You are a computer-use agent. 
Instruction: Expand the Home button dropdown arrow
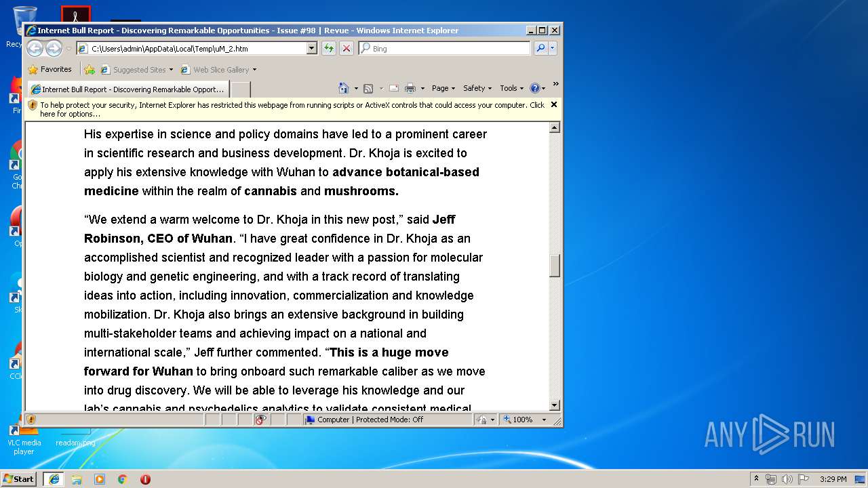355,88
